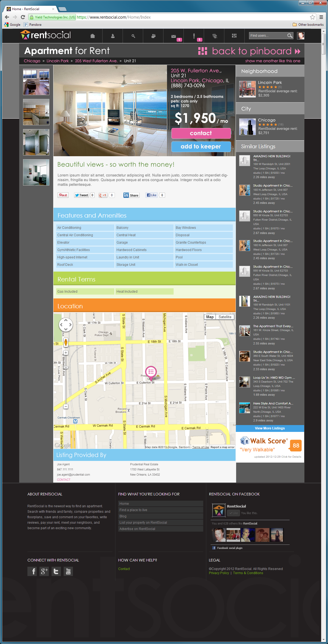Zoom in the map with plus button
The width and height of the screenshot is (328, 644).
[x=66, y=353]
